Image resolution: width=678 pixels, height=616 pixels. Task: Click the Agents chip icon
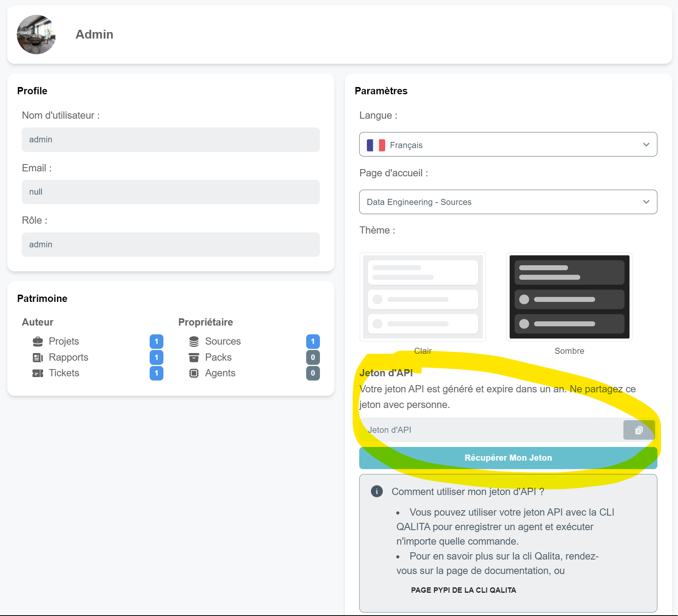pos(194,373)
